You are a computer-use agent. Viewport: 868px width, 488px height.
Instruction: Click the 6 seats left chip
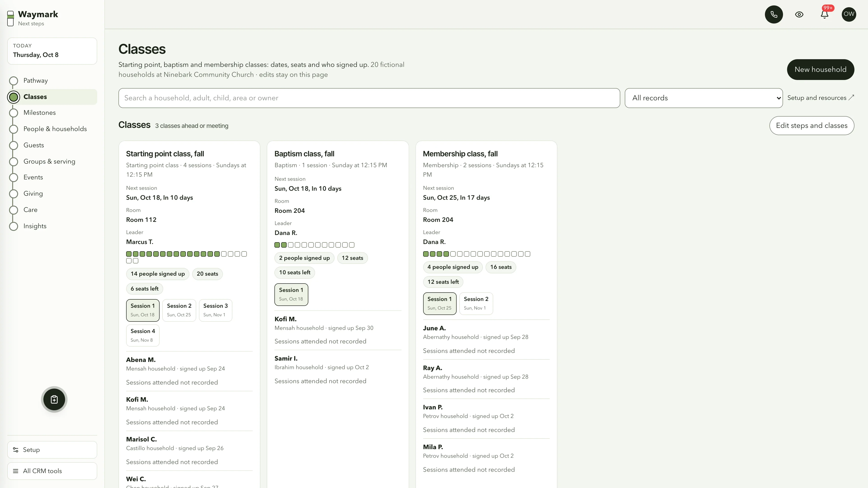pyautogui.click(x=145, y=289)
